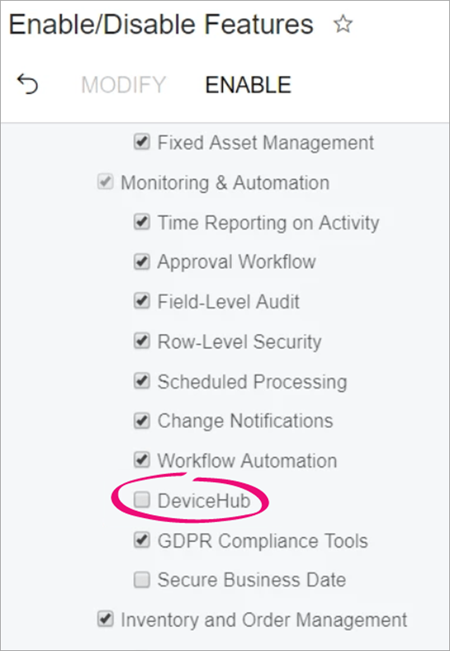Screen dimensions: 450x651
Task: Click the favorite star icon next to title
Action: pyautogui.click(x=343, y=24)
